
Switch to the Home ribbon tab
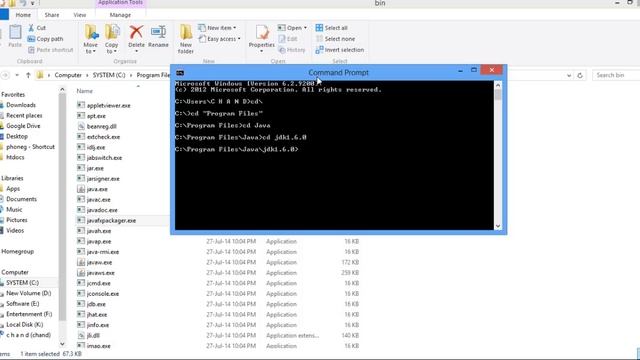tap(23, 15)
